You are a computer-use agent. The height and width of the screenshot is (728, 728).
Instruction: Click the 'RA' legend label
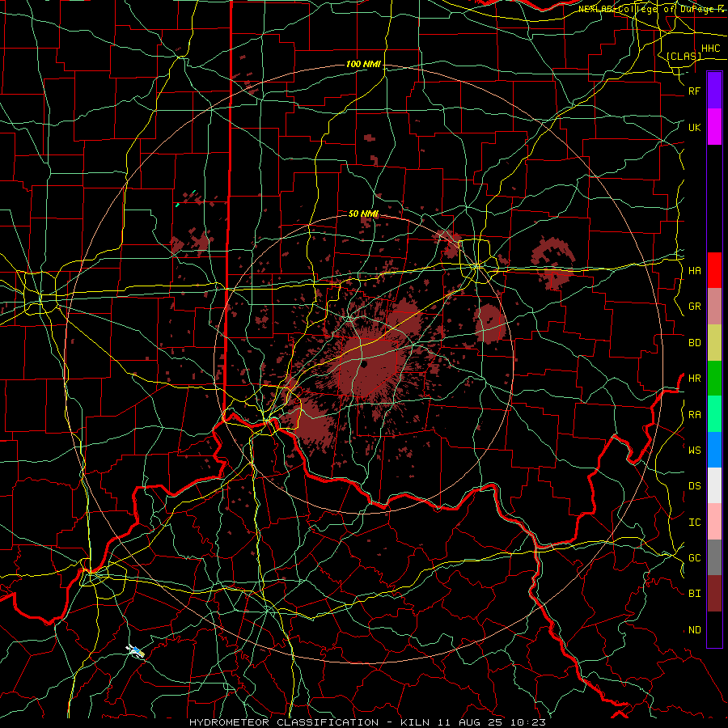coord(694,414)
